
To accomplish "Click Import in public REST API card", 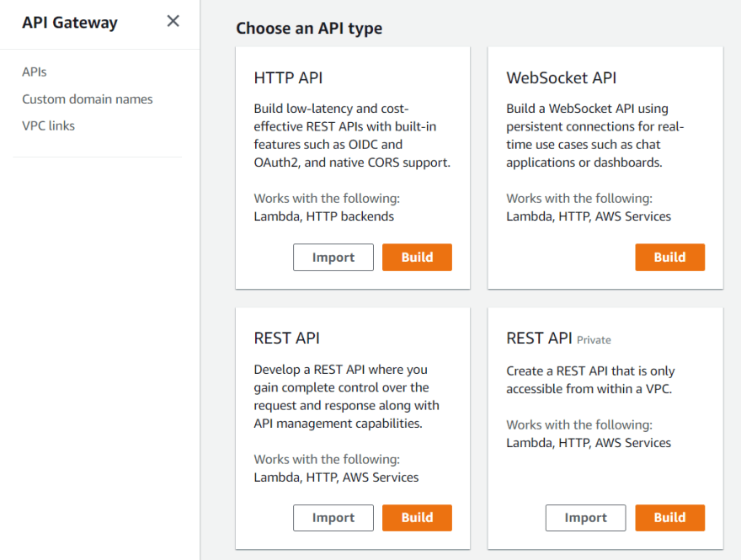I will (x=333, y=517).
